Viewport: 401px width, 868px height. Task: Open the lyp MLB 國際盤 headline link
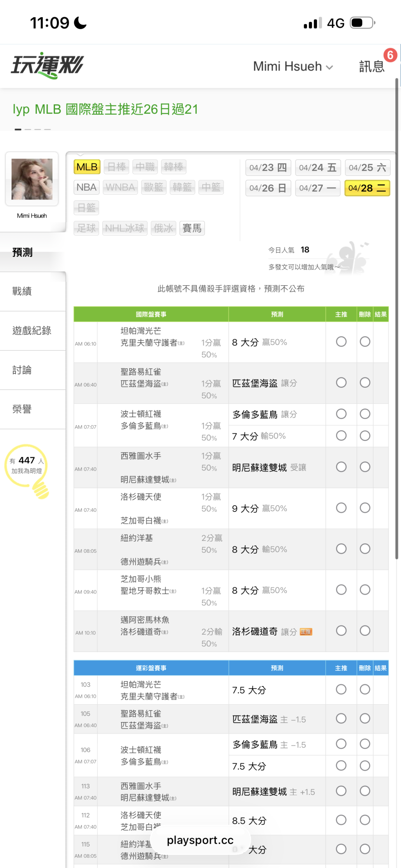click(105, 109)
